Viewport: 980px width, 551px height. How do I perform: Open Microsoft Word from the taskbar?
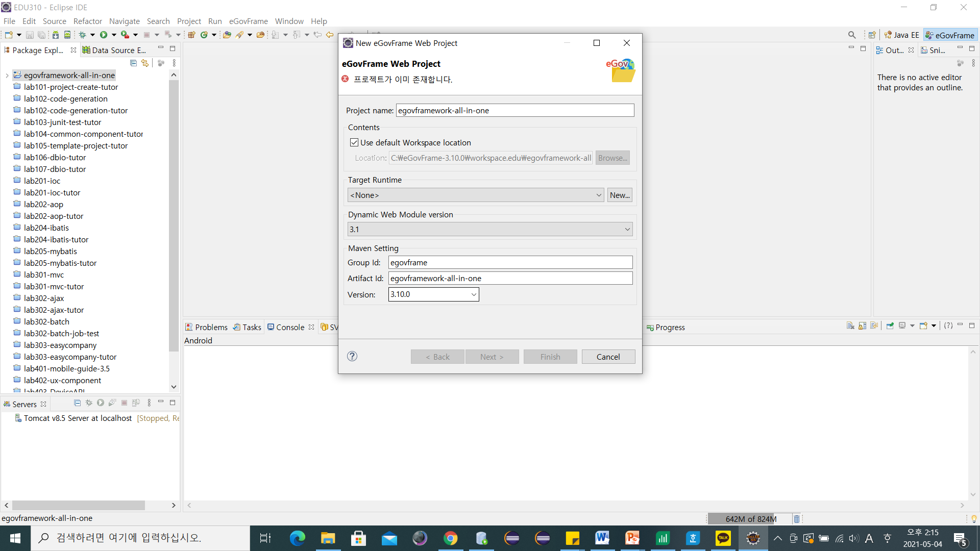(602, 538)
